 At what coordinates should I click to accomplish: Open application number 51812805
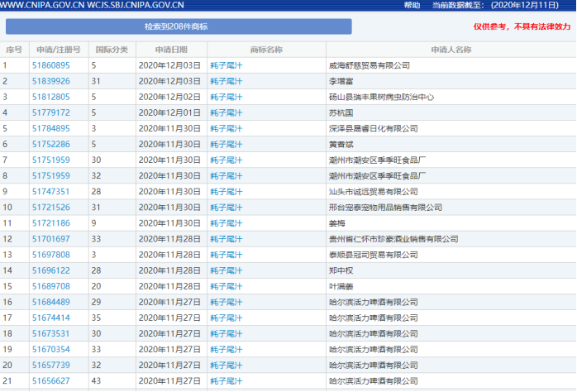click(50, 97)
